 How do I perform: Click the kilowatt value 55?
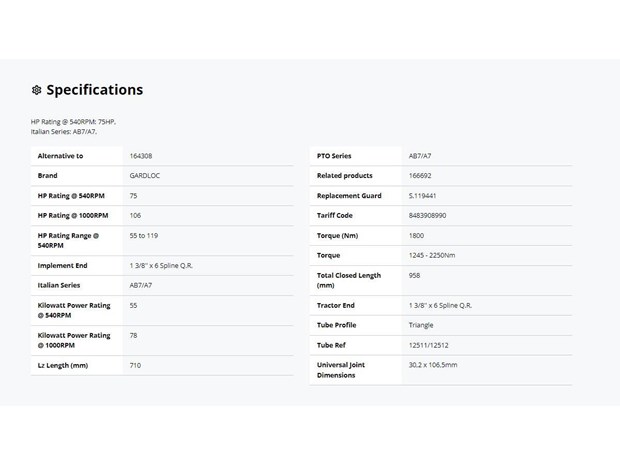point(133,305)
